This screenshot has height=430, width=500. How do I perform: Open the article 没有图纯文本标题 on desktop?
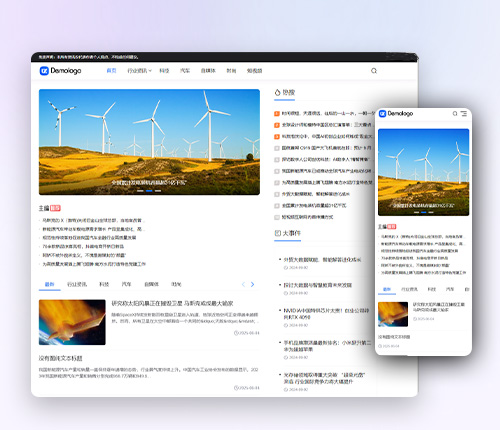click(60, 358)
